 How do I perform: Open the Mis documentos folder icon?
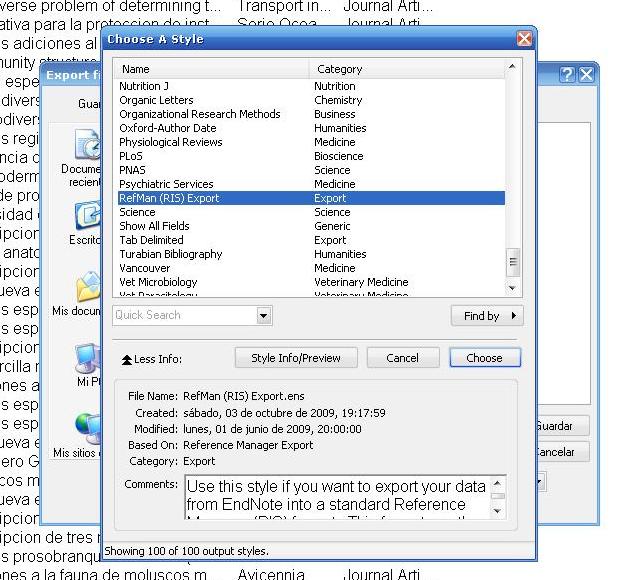tap(87, 288)
